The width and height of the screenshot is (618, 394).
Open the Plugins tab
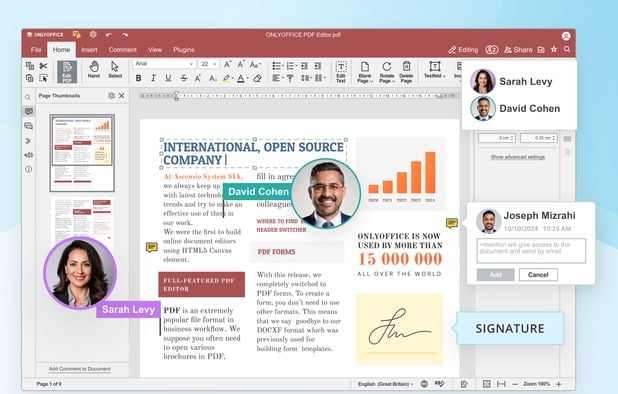[x=184, y=50]
